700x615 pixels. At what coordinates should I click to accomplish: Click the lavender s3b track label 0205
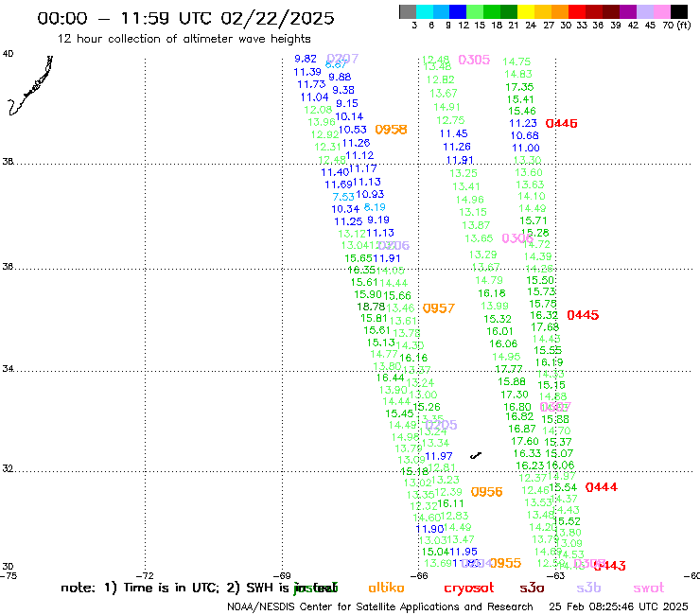(441, 424)
